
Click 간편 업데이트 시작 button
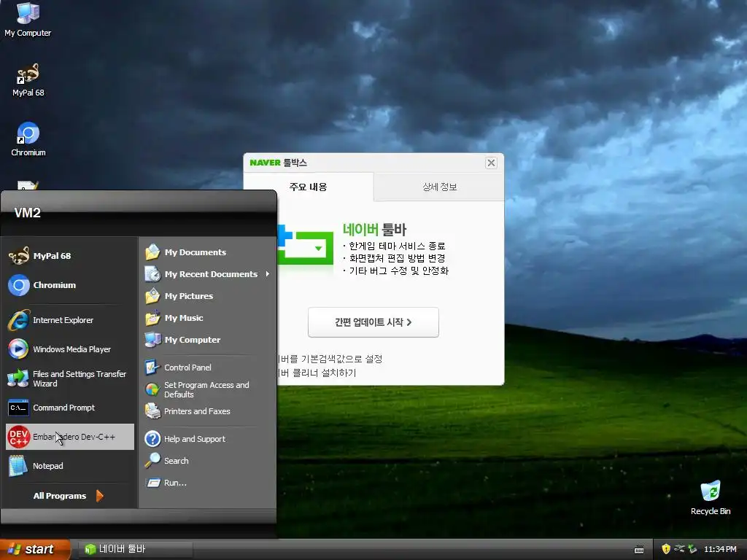point(373,322)
